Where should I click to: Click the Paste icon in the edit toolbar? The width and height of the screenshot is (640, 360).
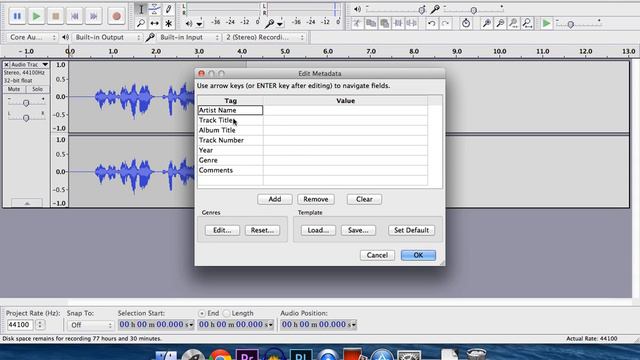point(384,23)
